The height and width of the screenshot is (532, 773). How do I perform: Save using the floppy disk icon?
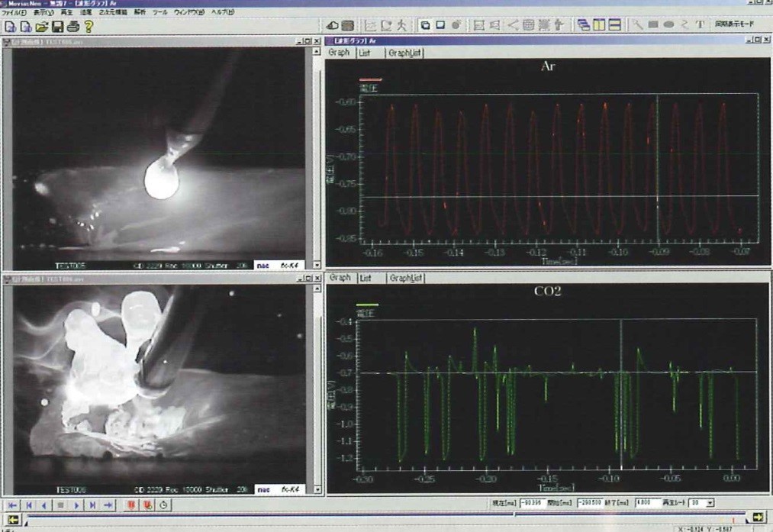coord(56,27)
